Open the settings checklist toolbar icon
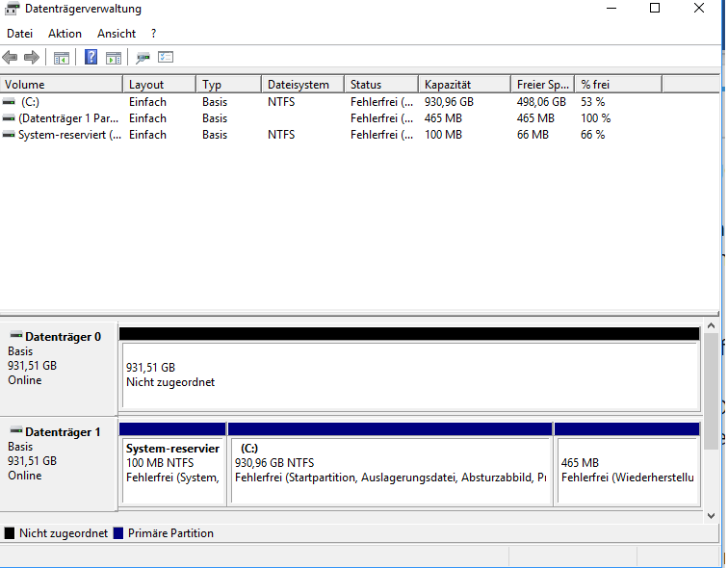Viewport: 728px width, 568px height. (x=166, y=57)
